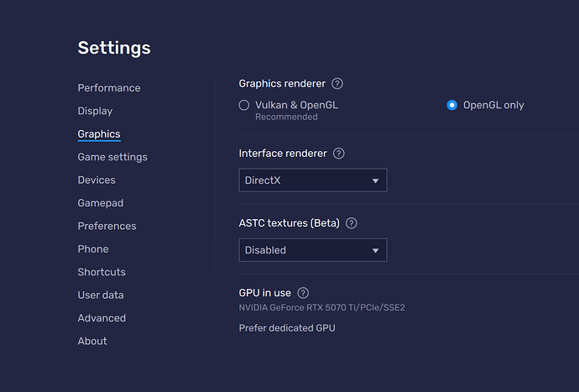
Task: Click the Recommended label under Vulkan option
Action: tap(286, 118)
